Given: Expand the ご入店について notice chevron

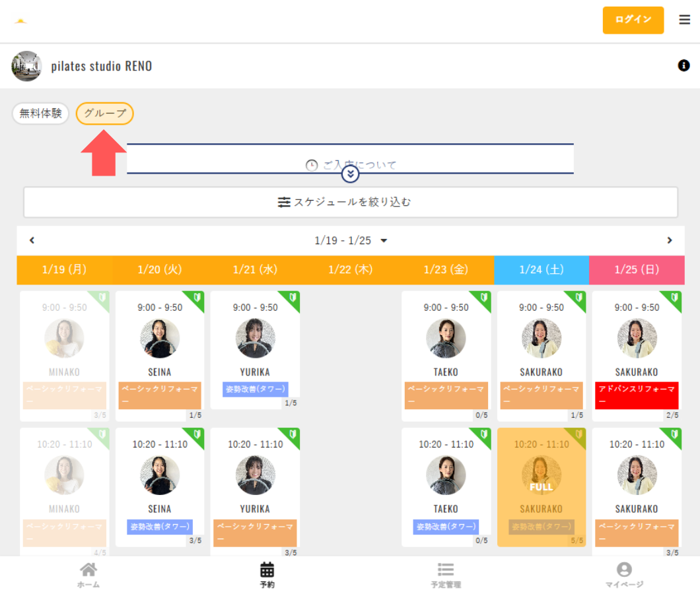Looking at the screenshot, I should click(350, 174).
